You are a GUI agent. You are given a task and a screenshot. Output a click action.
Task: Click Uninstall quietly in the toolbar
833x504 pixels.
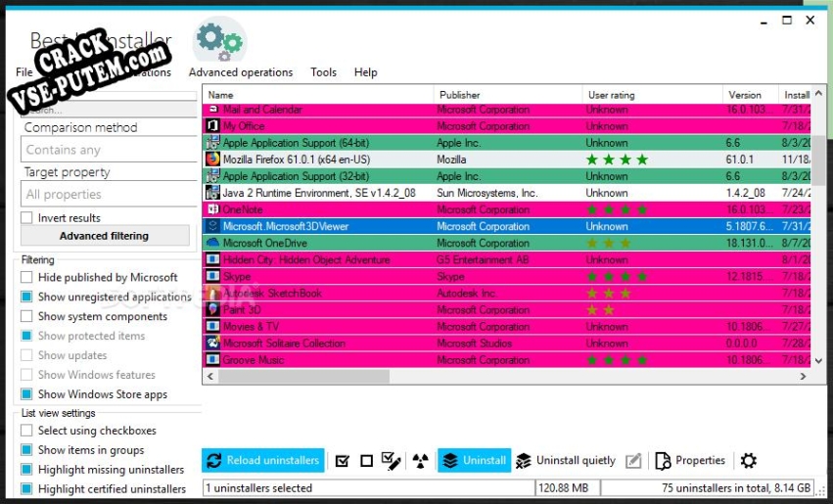coord(566,461)
